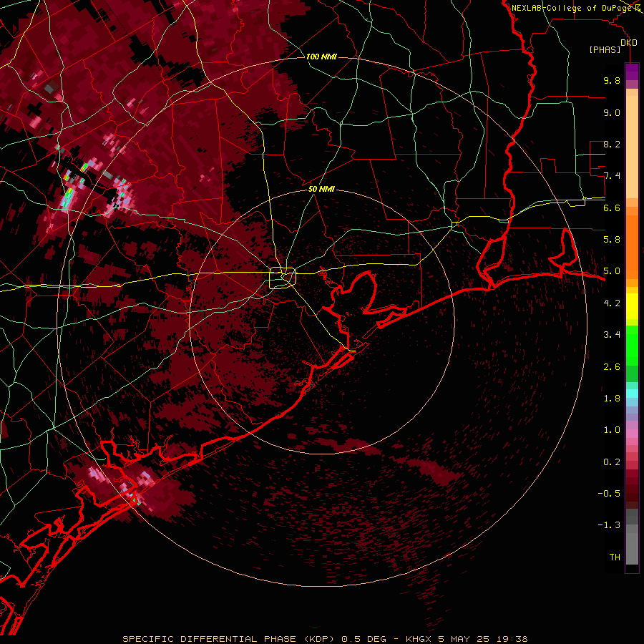The width and height of the screenshot is (644, 644).
Task: Click the 2.6 scale label
Action: click(612, 367)
